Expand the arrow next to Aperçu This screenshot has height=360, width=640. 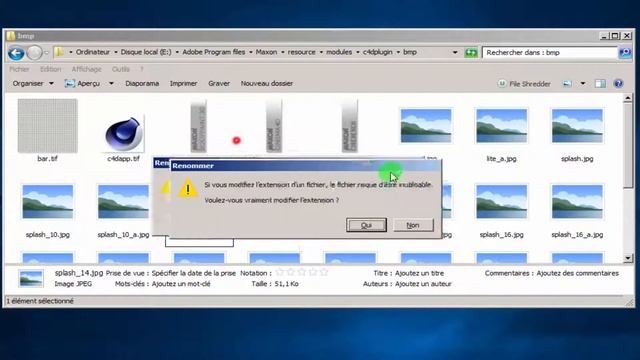111,83
